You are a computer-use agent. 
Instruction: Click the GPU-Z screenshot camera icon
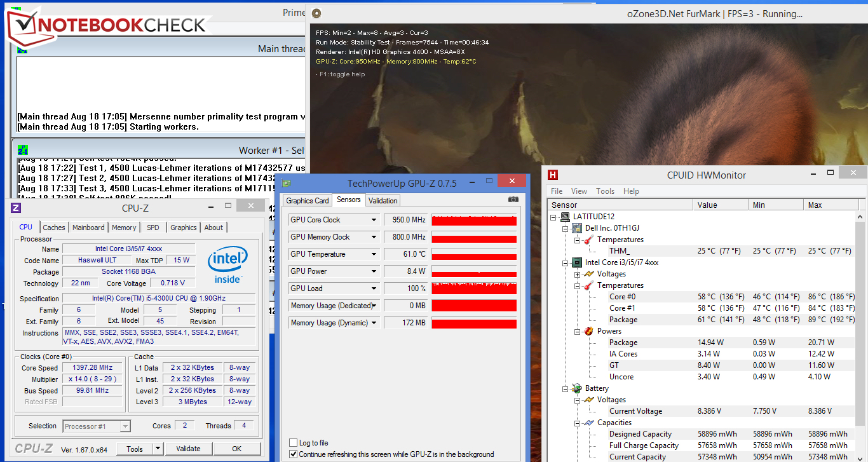click(513, 200)
